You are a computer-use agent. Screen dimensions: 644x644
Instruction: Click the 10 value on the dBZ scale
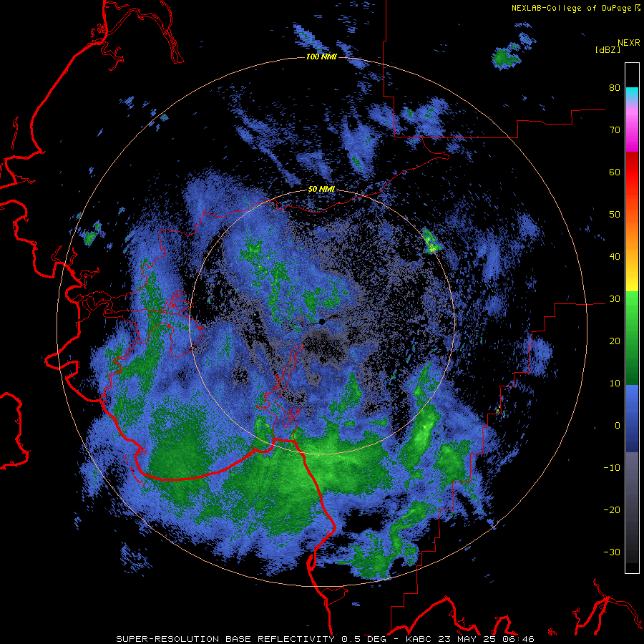tap(615, 384)
